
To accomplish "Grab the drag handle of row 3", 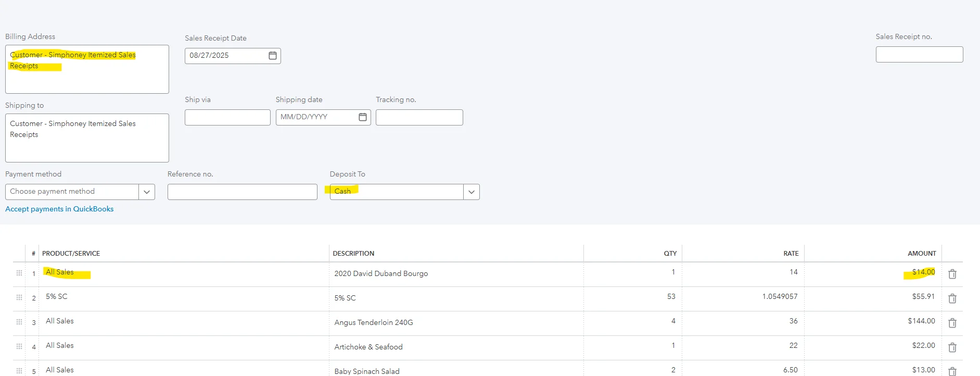I will click(19, 322).
